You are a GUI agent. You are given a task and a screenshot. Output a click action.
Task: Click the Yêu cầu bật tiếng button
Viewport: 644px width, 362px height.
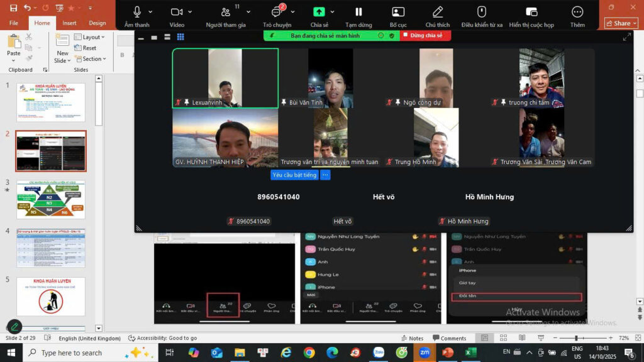coord(294,175)
